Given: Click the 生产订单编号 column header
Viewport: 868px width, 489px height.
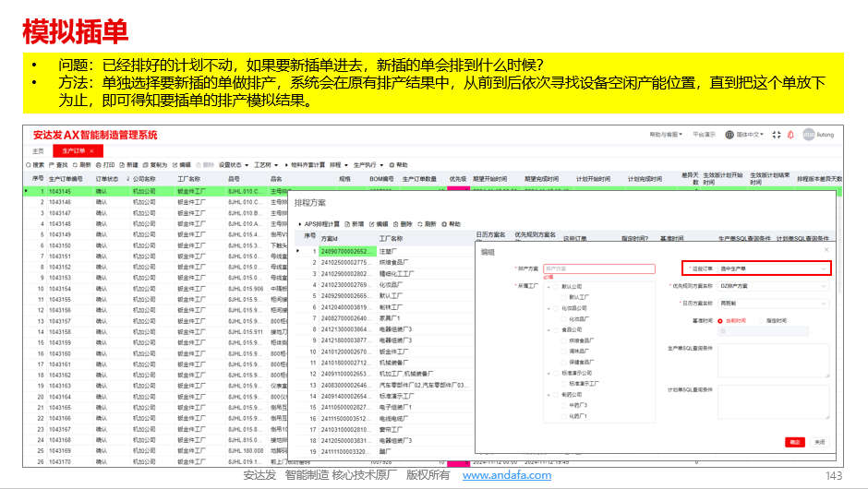Looking at the screenshot, I should (x=66, y=179).
